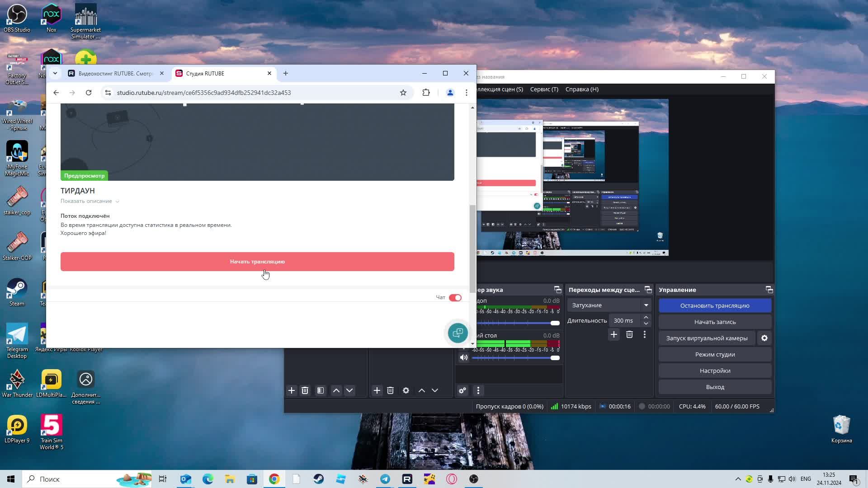This screenshot has height=488, width=868.
Task: Open virtual camera settings gear
Action: coord(764,338)
